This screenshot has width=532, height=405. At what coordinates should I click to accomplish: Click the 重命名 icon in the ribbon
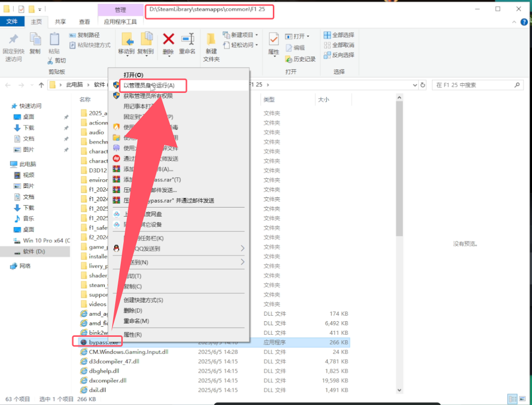click(187, 39)
